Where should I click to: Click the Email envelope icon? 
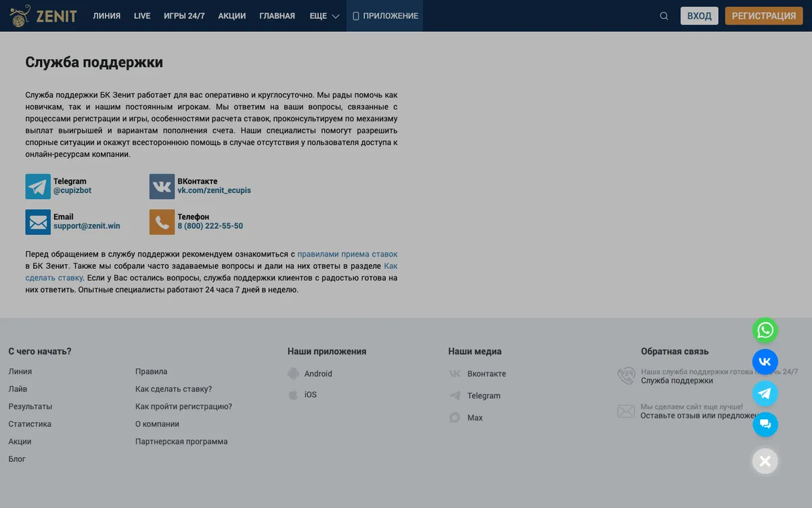(x=38, y=222)
